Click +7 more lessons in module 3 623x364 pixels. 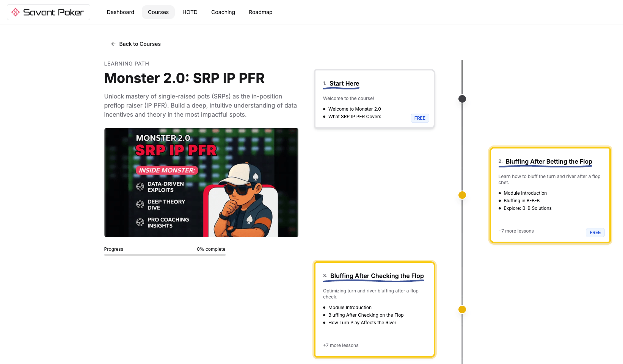(341, 345)
